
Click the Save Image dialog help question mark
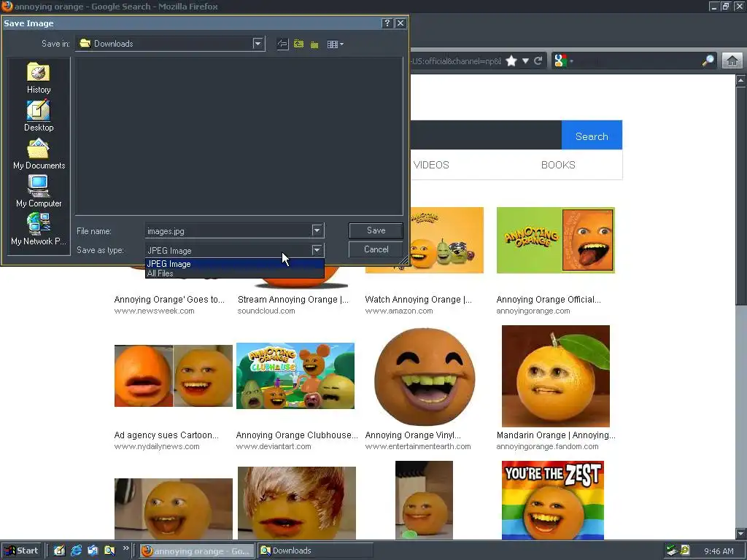click(387, 23)
